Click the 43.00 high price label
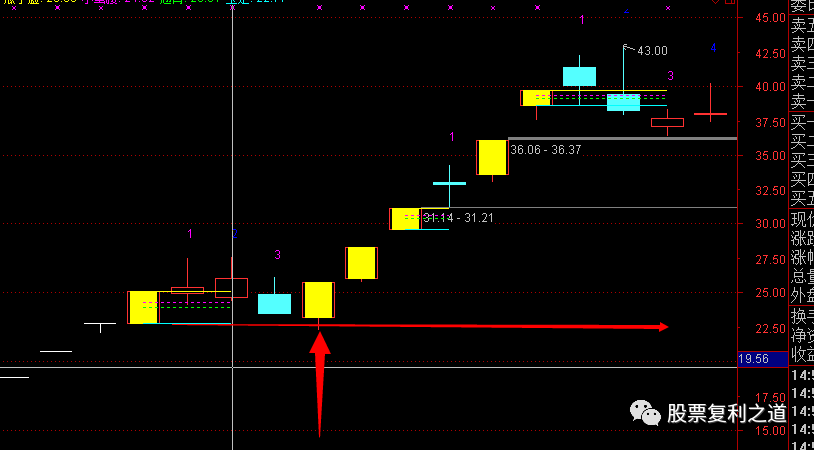Screen dimensions: 814x450 pyautogui.click(x=653, y=51)
